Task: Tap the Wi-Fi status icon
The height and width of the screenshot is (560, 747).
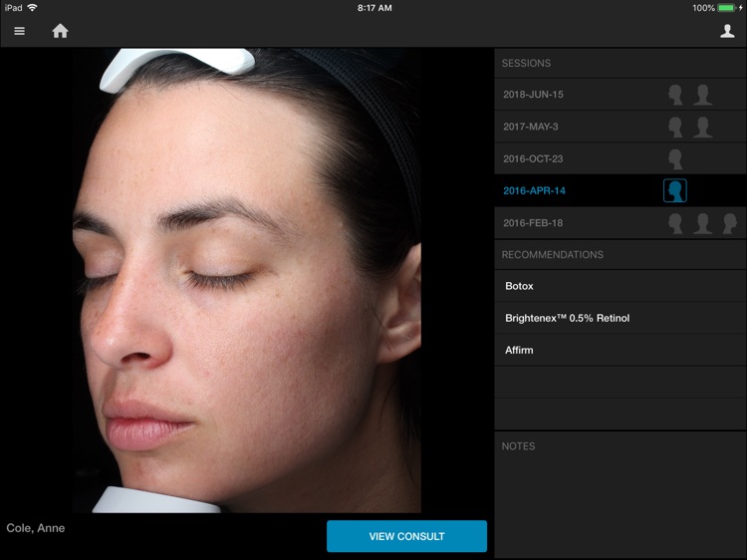Action: click(33, 8)
